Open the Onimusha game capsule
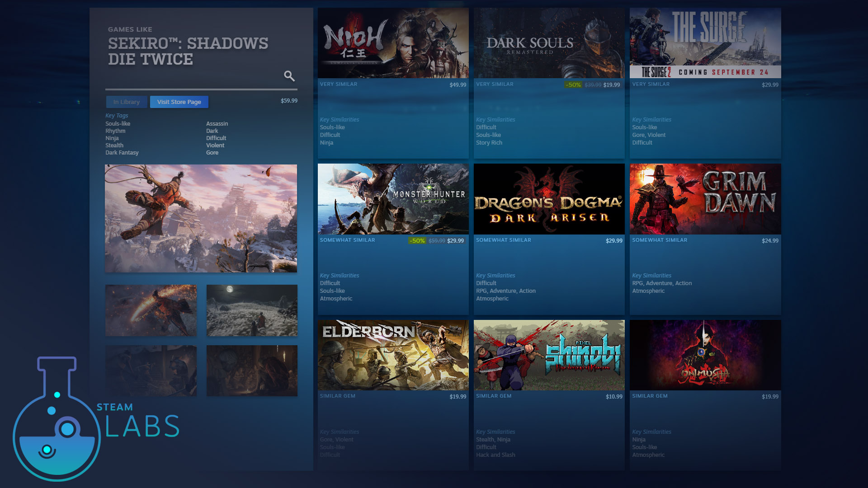Viewport: 868px width, 488px height. coord(705,355)
